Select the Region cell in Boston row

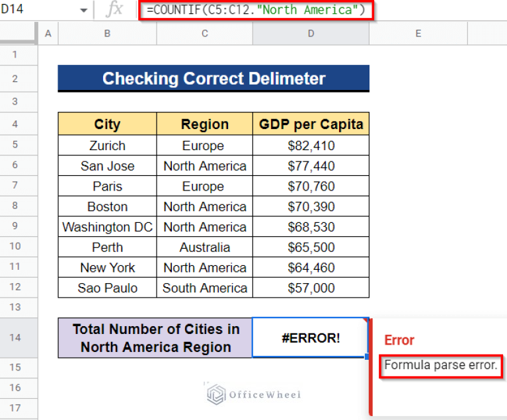tap(205, 206)
